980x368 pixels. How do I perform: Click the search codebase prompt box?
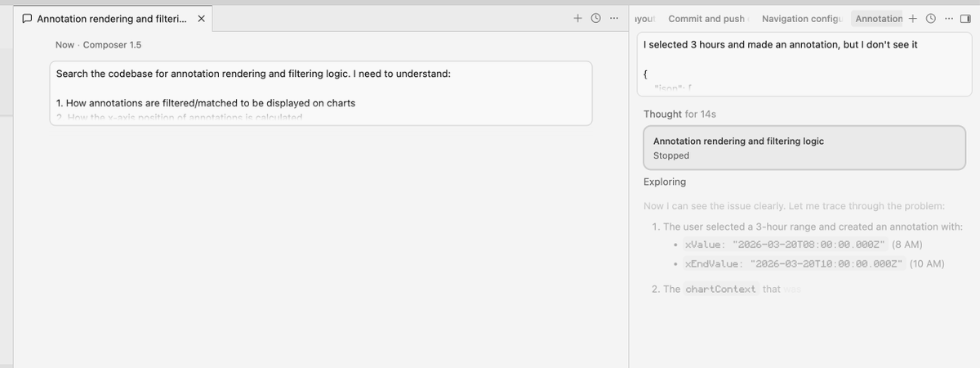[x=321, y=93]
